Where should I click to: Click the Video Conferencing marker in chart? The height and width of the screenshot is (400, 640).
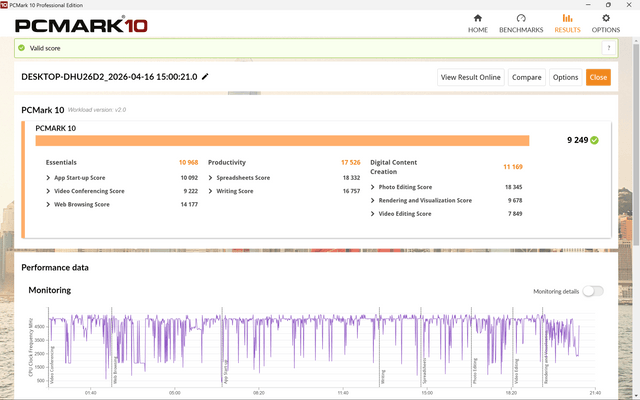[52, 365]
